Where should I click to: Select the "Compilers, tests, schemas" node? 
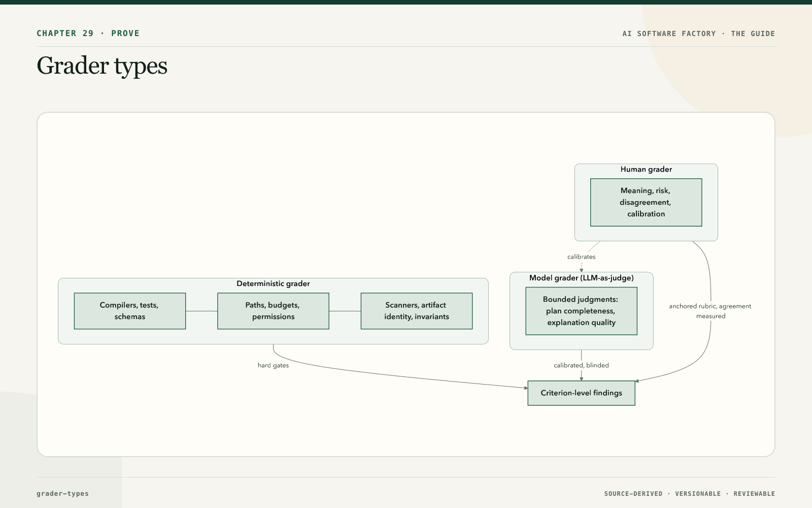[130, 311]
